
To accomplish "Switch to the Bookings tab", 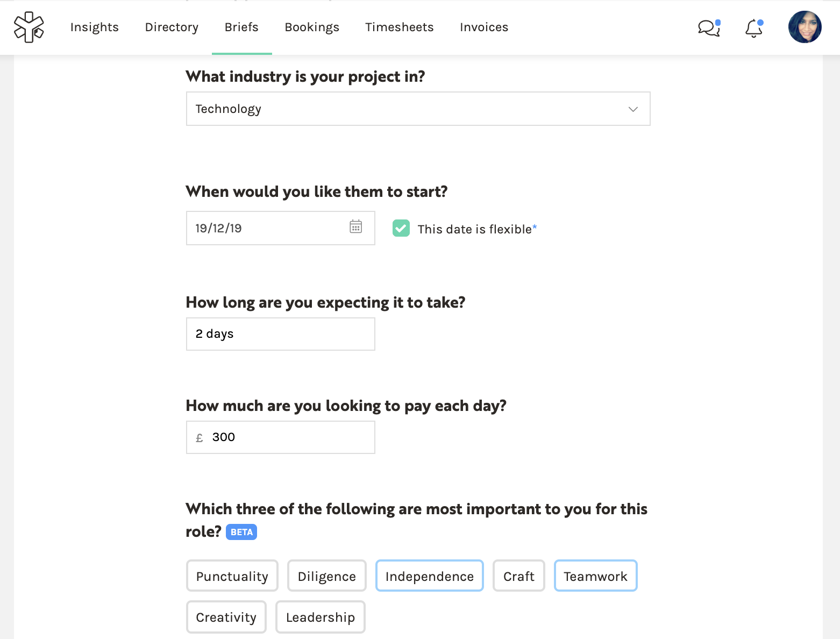I will click(312, 27).
